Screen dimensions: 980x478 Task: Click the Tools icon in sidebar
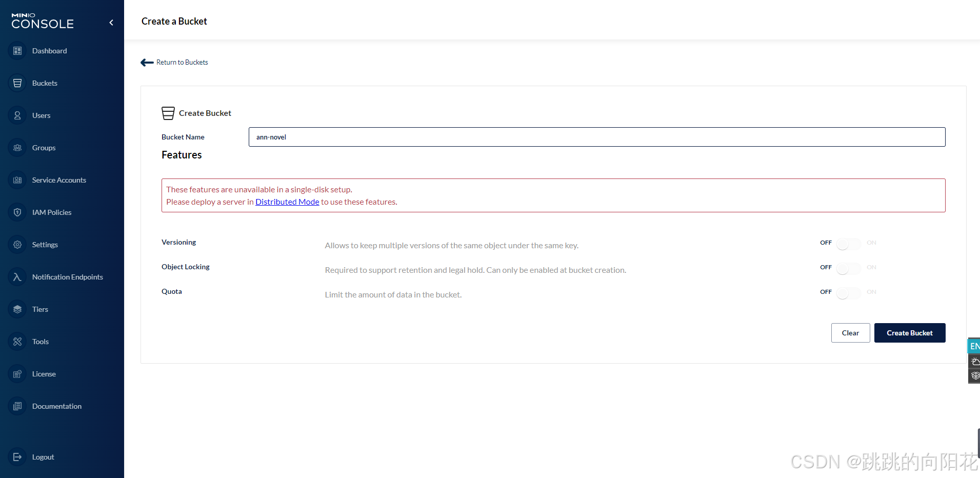(17, 342)
